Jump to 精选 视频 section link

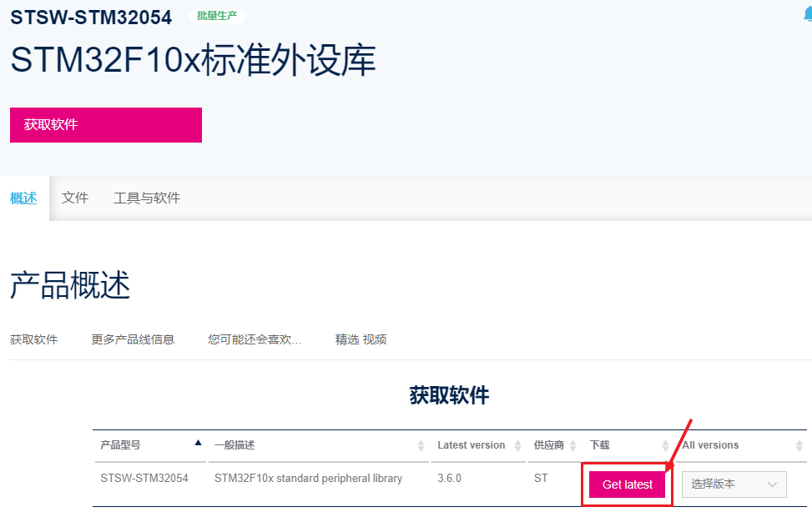[x=361, y=339]
